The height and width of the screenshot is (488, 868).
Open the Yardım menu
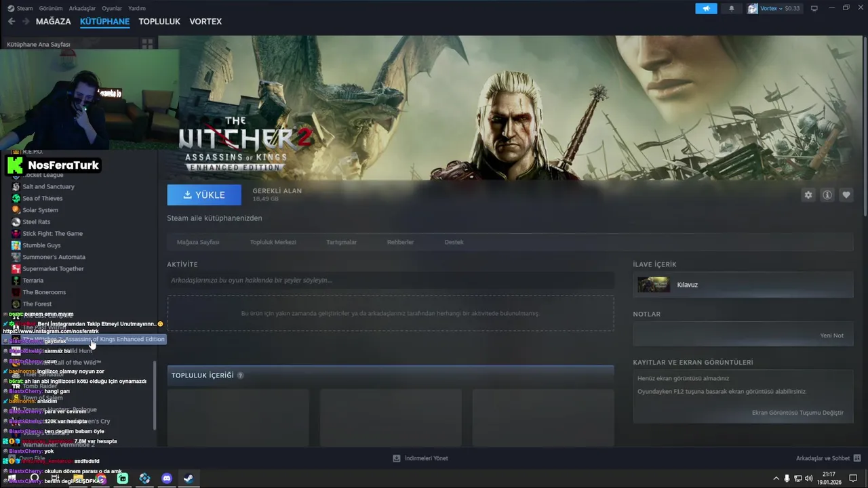137,8
